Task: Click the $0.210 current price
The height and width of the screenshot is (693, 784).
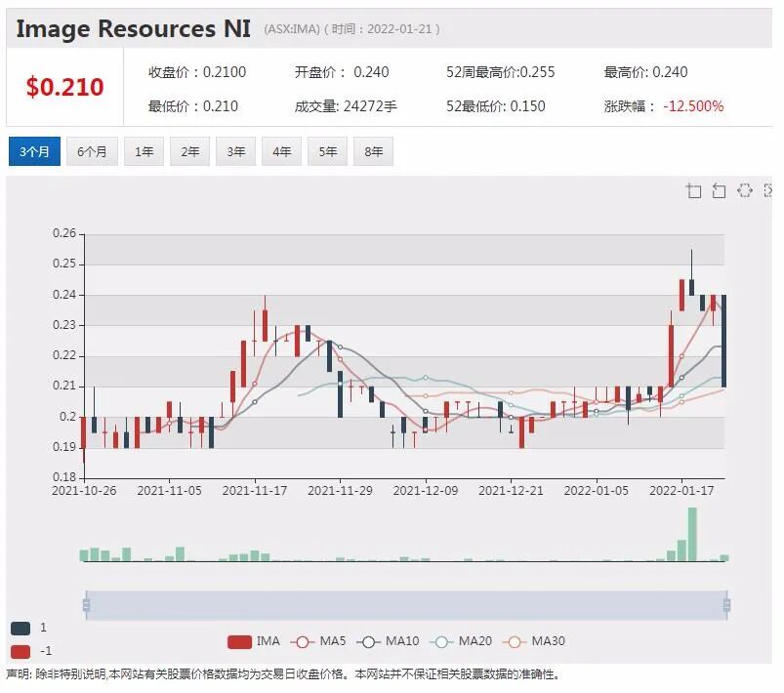Action: click(65, 87)
